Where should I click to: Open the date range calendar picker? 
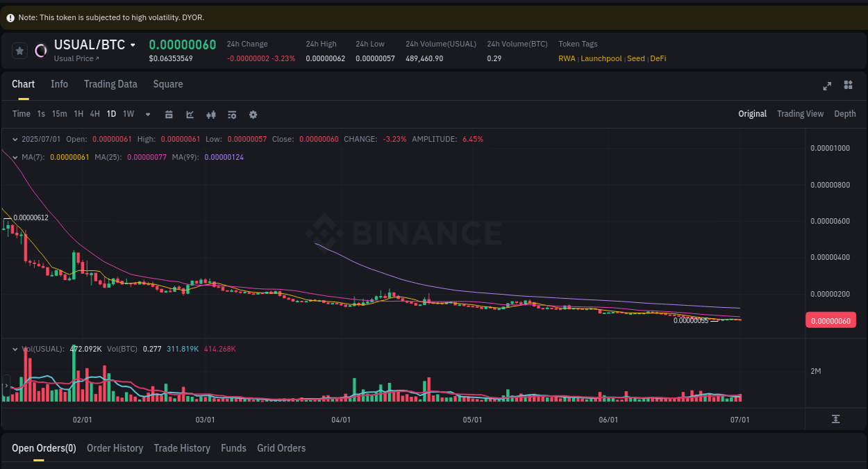point(169,114)
